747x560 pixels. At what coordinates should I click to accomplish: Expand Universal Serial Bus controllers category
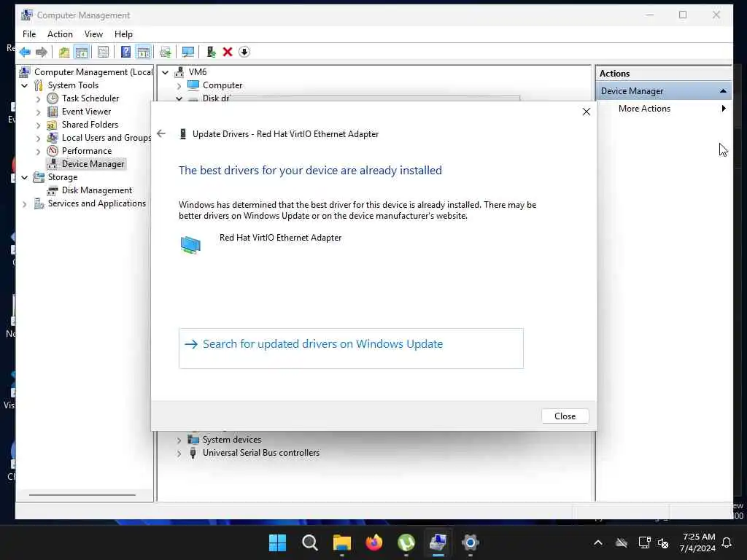pos(179,454)
